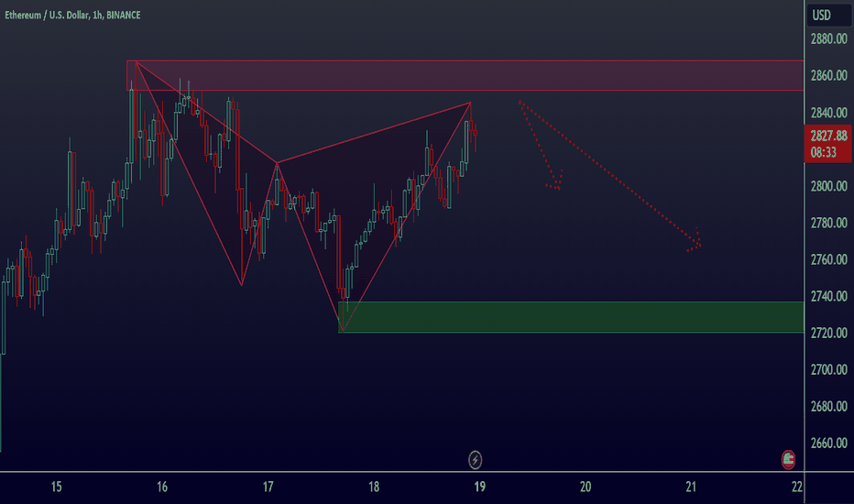
Task: Click date label 15 on time axis
Action: click(x=56, y=487)
